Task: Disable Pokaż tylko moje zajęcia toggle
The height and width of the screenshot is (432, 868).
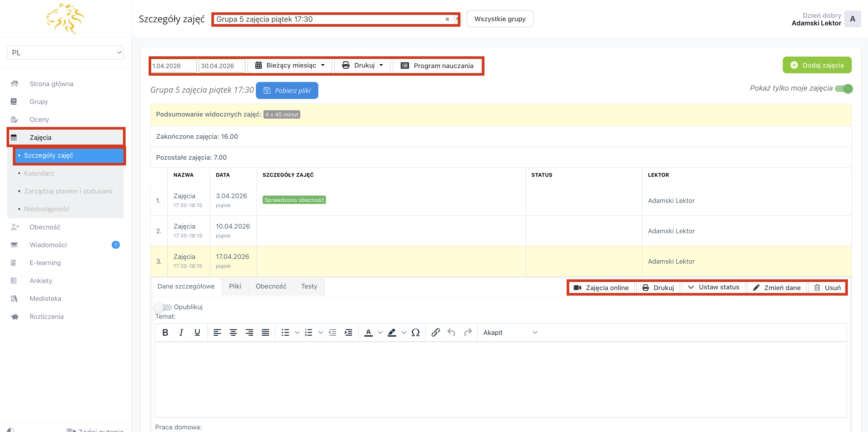Action: [x=844, y=88]
